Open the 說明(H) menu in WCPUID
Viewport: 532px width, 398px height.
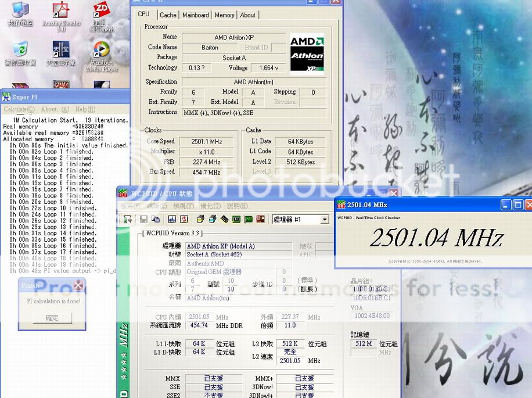237,206
